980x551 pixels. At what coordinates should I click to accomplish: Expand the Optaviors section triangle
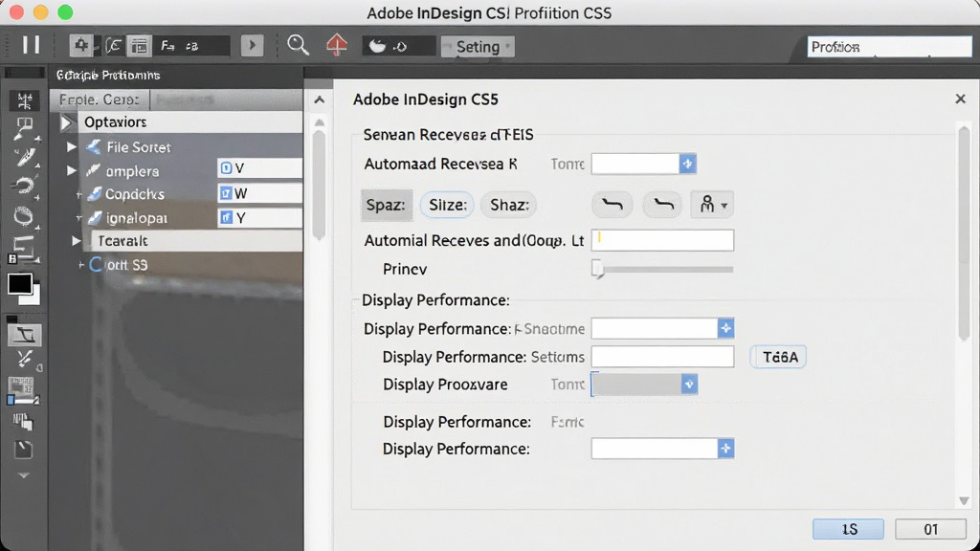66,121
